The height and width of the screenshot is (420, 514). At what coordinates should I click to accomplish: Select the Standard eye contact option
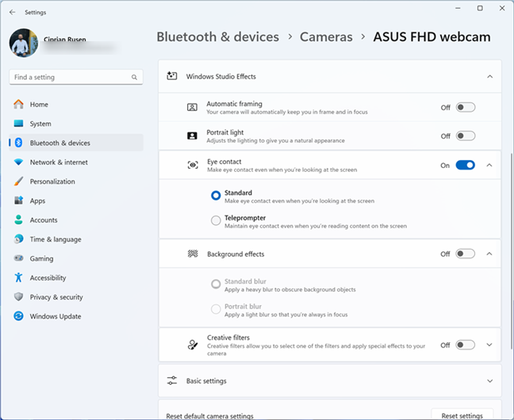[x=216, y=196]
